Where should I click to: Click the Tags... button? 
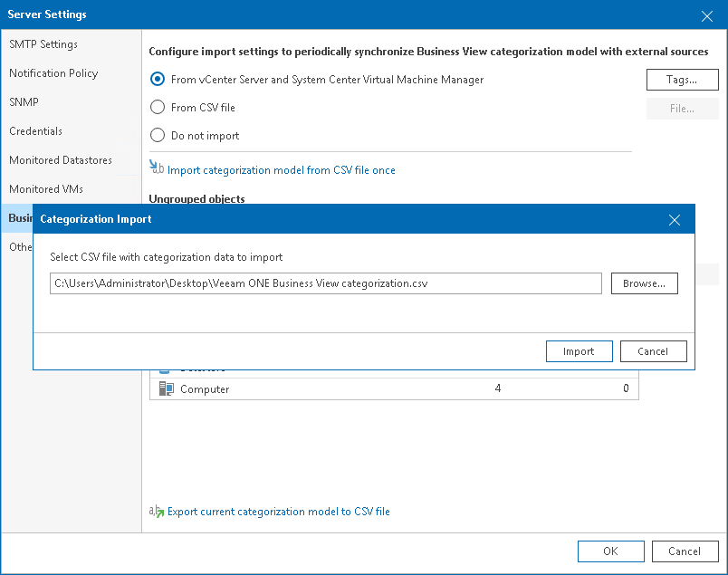tap(682, 80)
